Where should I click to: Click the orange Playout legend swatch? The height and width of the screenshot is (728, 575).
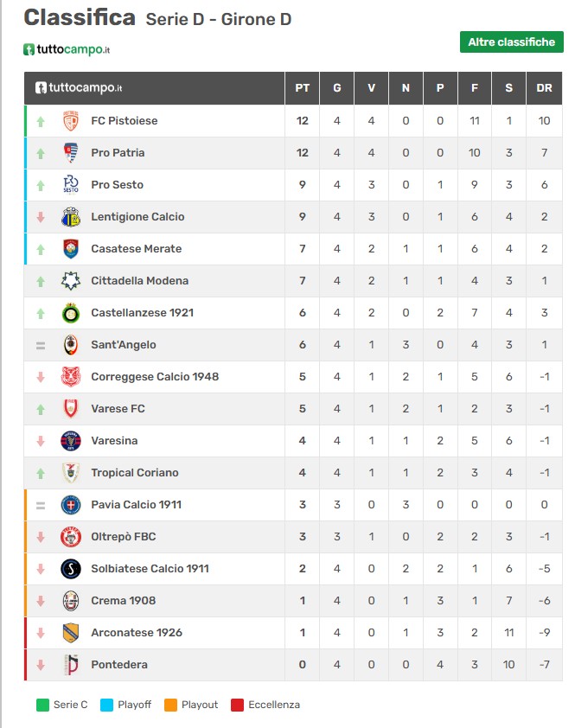pos(170,705)
